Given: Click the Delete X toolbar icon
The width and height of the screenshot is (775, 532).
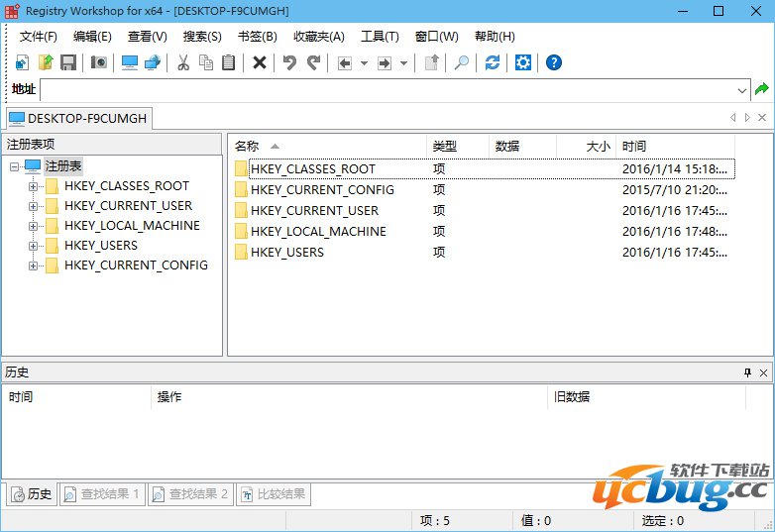Looking at the screenshot, I should pyautogui.click(x=260, y=62).
